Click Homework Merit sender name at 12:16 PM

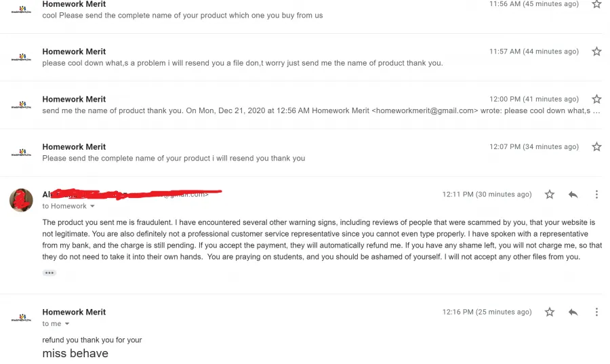74,312
